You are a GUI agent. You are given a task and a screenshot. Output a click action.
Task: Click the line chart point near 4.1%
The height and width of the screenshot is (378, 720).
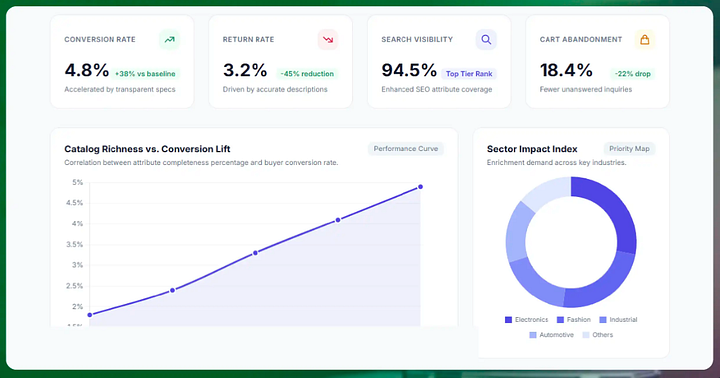338,220
